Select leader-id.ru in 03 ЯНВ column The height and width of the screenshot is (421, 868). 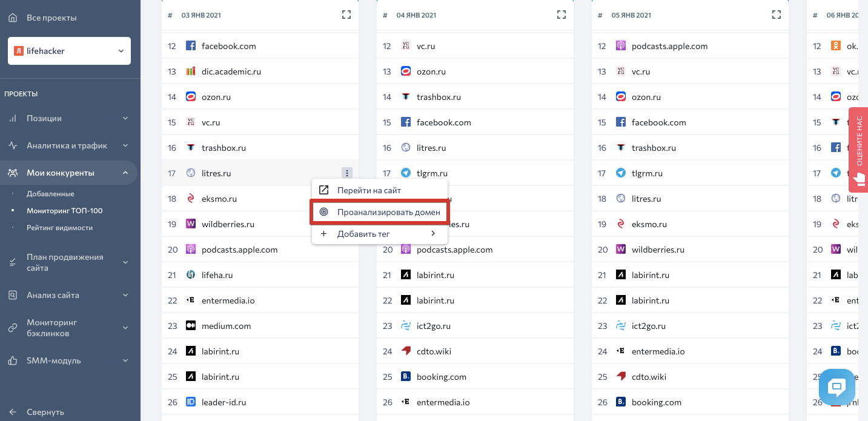coord(224,402)
